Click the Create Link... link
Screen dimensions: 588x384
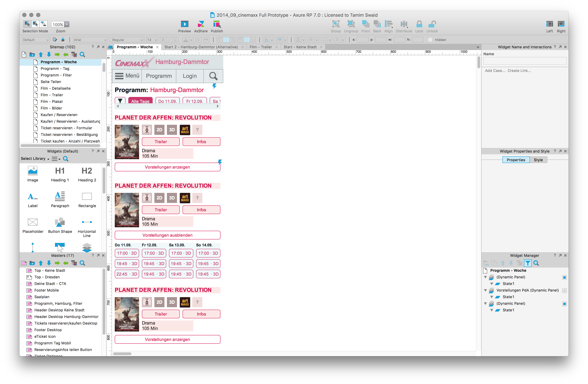pyautogui.click(x=519, y=71)
